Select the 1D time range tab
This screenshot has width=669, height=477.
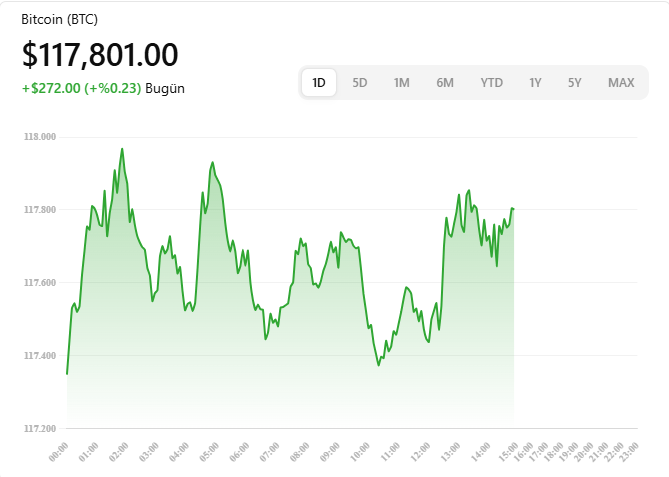(x=319, y=83)
